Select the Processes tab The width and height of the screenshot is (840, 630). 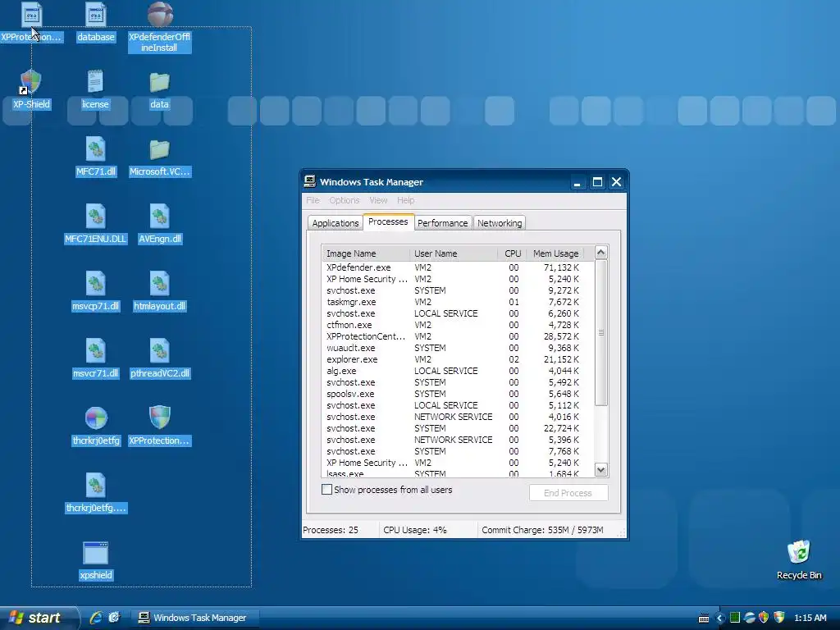coord(388,221)
